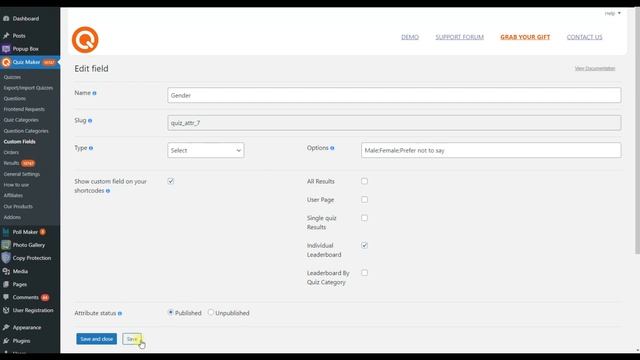The image size is (640, 360).
Task: Click the Posts pin icon
Action: [6, 36]
